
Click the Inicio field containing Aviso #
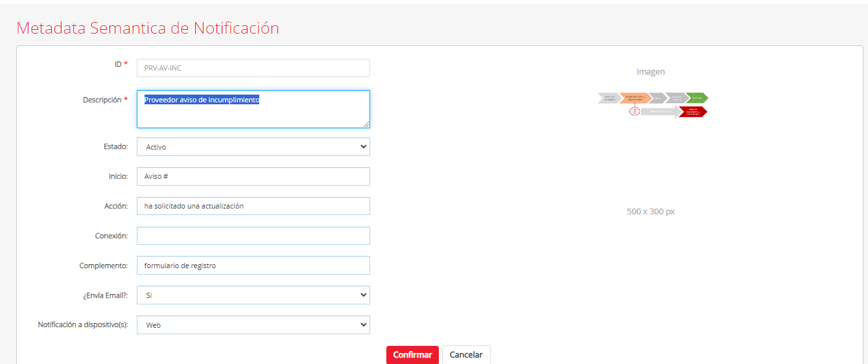pyautogui.click(x=253, y=177)
